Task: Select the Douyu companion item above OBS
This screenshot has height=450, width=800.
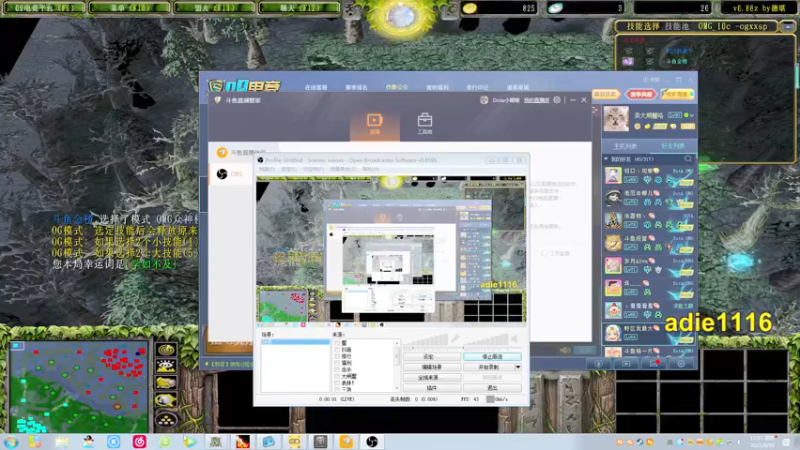Action: pyautogui.click(x=241, y=153)
